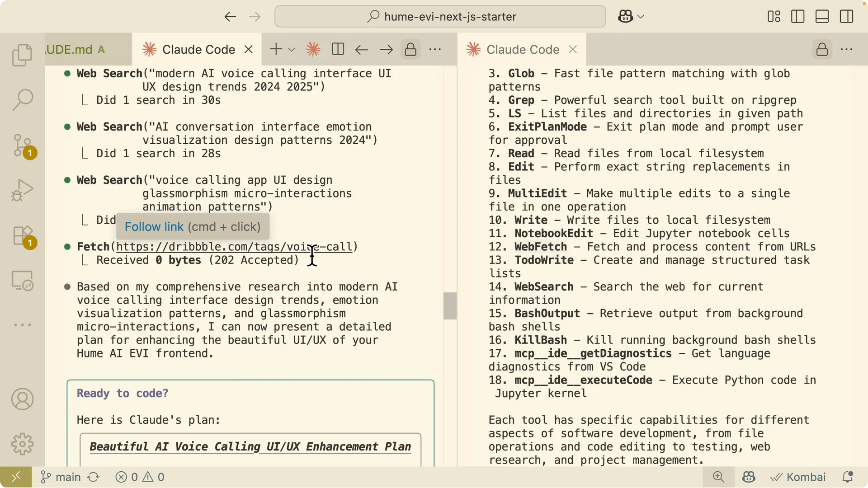Open the Copilot chat icon in title bar

pyautogui.click(x=625, y=17)
